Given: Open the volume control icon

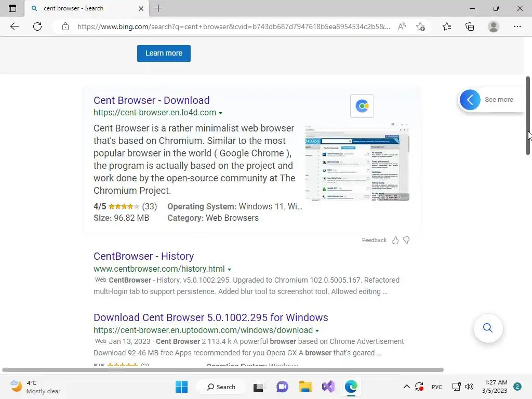Looking at the screenshot, I should (469, 387).
